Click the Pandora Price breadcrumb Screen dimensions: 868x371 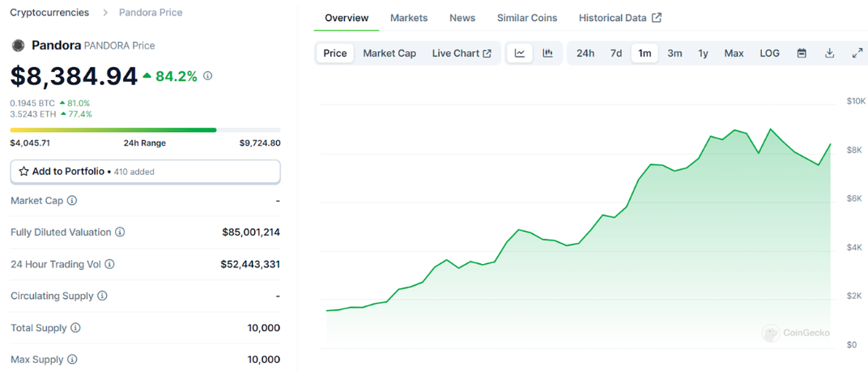point(151,12)
